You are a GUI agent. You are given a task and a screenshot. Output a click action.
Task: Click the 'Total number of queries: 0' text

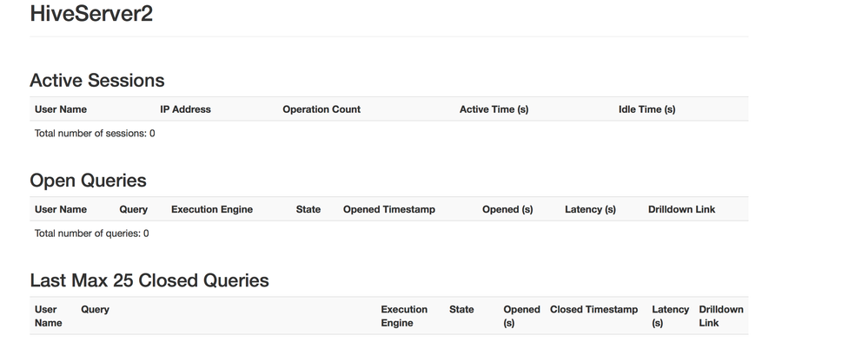(x=91, y=233)
